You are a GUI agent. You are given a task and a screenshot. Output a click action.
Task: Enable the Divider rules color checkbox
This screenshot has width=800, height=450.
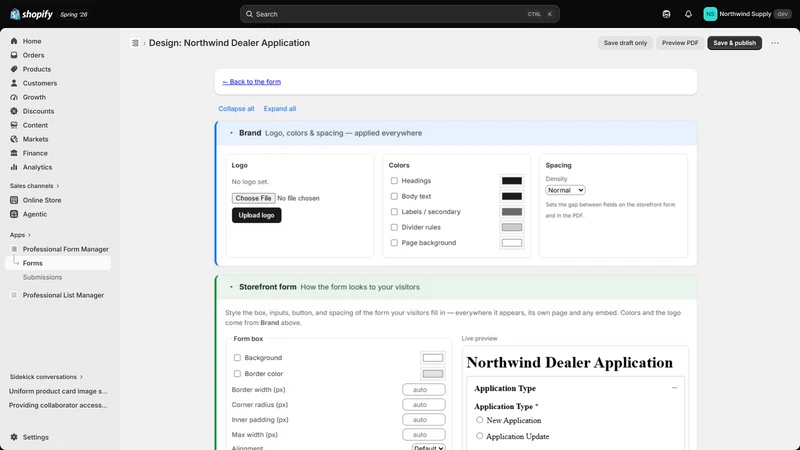[x=394, y=227]
